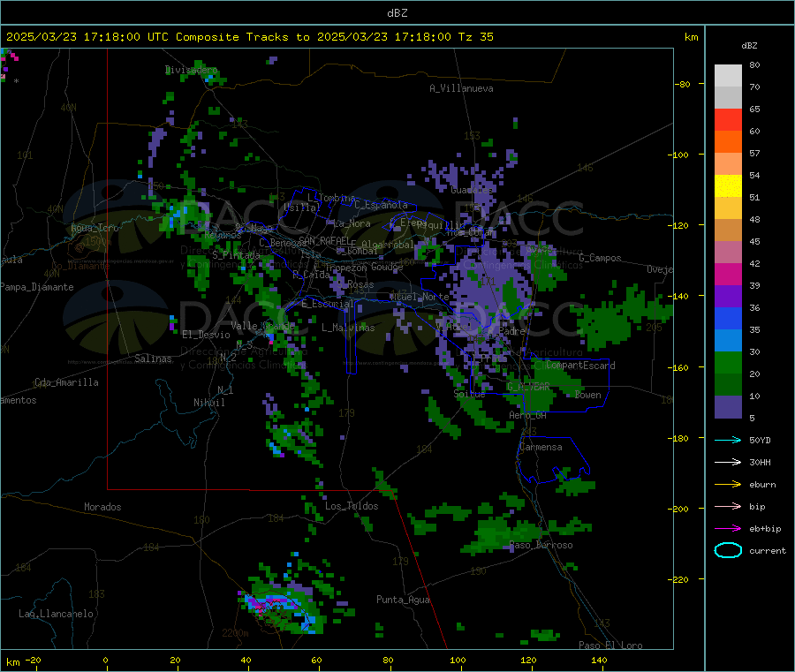Viewport: 795px width, 672px height.
Task: Click the 'Morados' map label
Action: click(x=102, y=507)
